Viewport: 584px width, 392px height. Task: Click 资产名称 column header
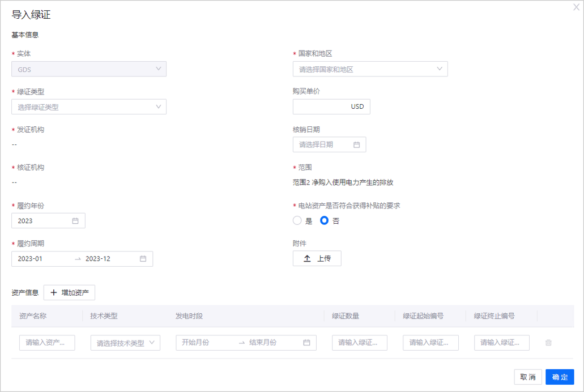(33, 316)
